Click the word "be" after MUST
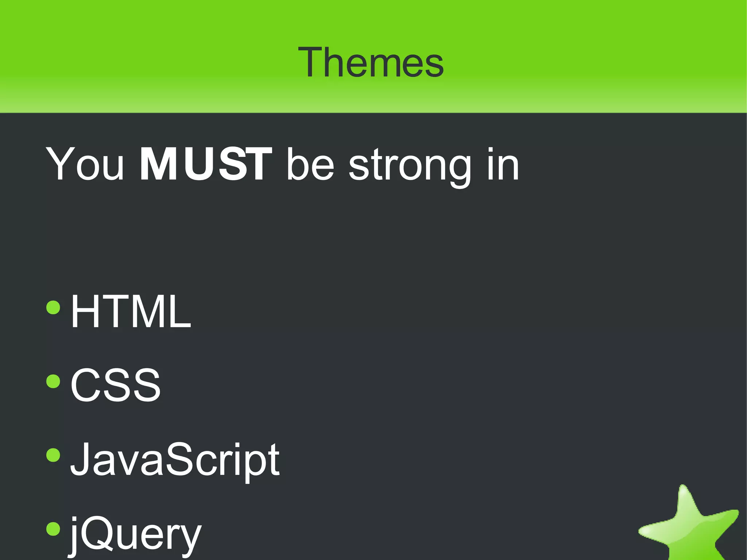Image resolution: width=747 pixels, height=560 pixels. click(310, 164)
